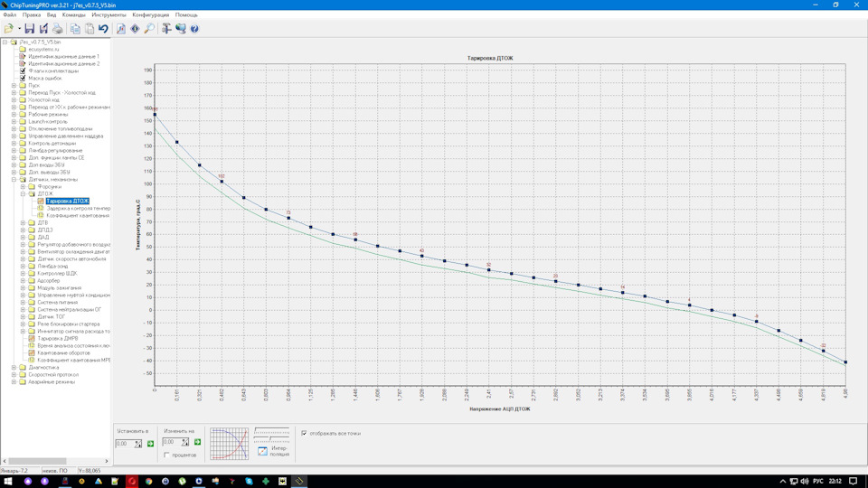Screen dimensions: 868x488
Task: Expand the 'Диагностика' folder
Action: 14,368
